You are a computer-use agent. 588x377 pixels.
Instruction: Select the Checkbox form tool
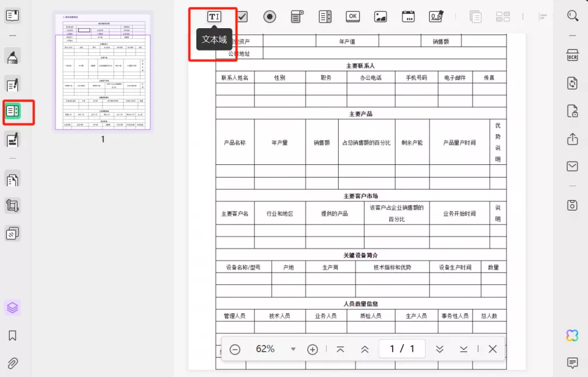[242, 17]
